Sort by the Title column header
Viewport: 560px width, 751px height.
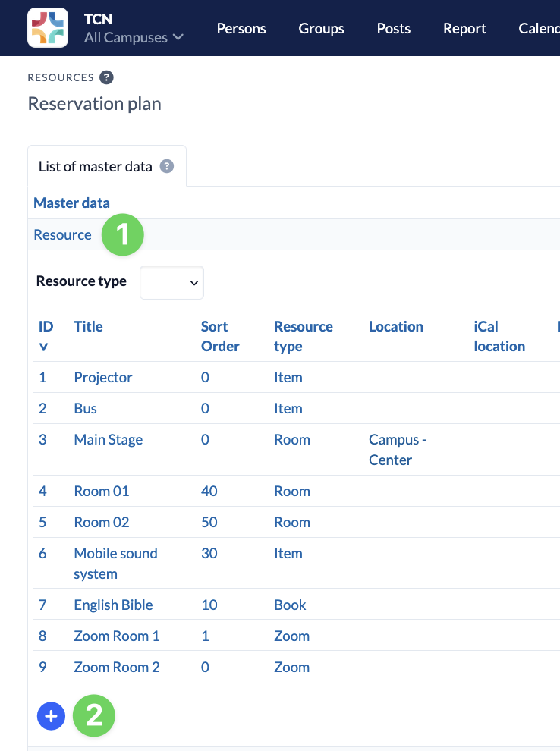[x=88, y=326]
